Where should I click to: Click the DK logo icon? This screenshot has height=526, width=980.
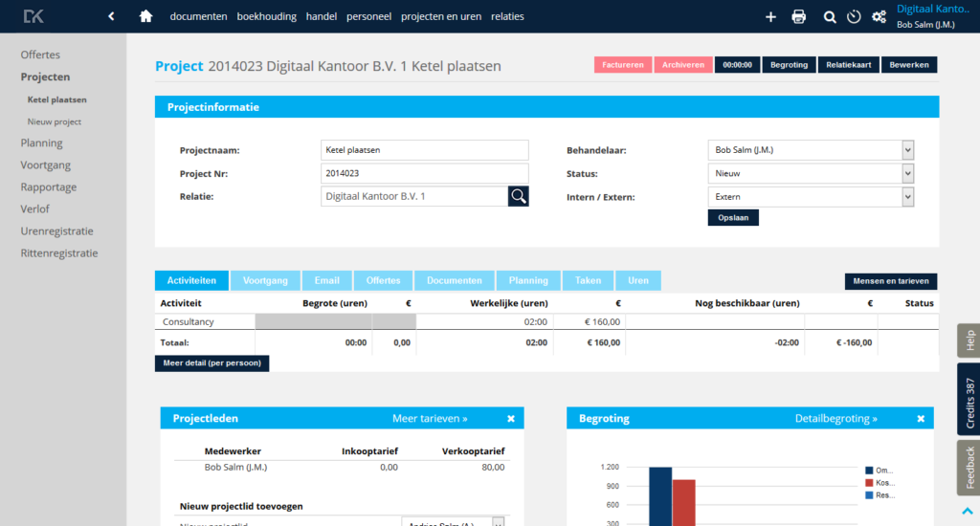click(x=33, y=16)
